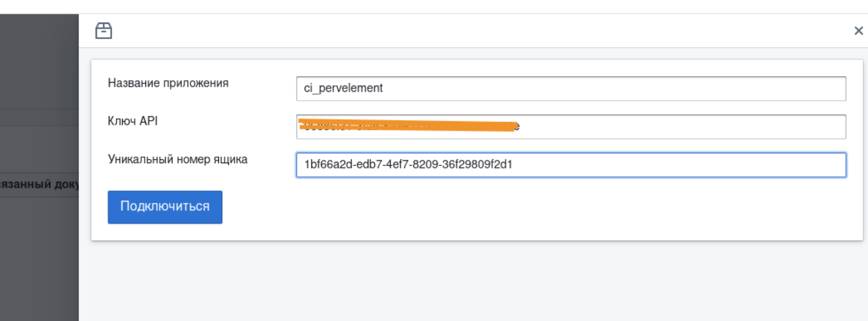This screenshot has width=868, height=321.
Task: Click the Ключ API label
Action: pos(133,121)
